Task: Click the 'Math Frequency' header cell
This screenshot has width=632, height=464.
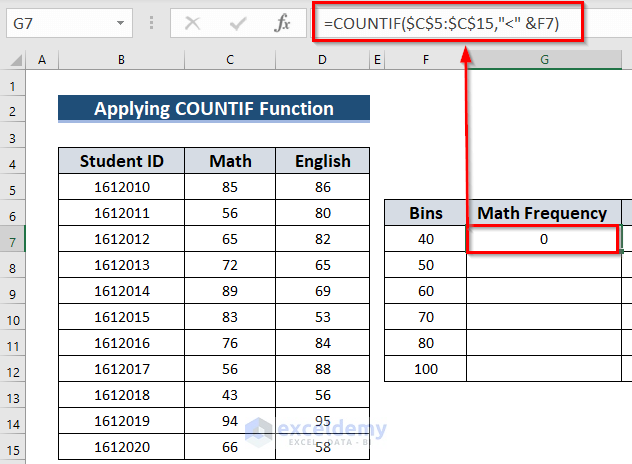Action: click(x=544, y=213)
